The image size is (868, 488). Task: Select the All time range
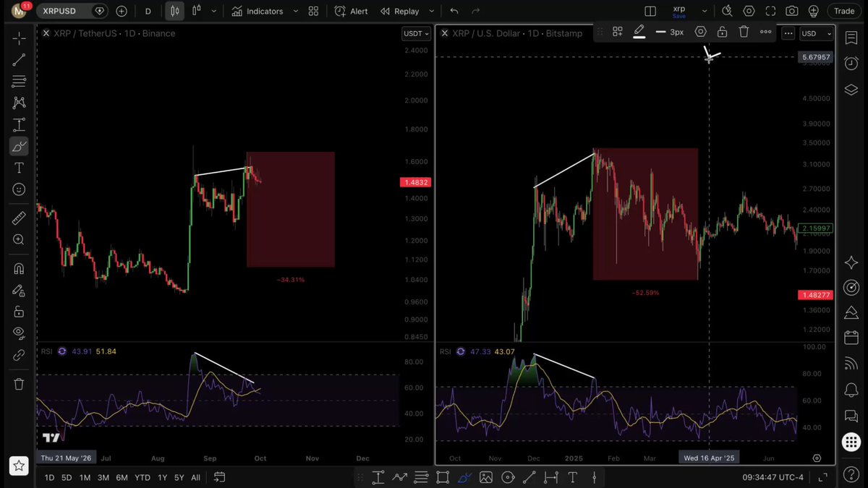pos(195,477)
